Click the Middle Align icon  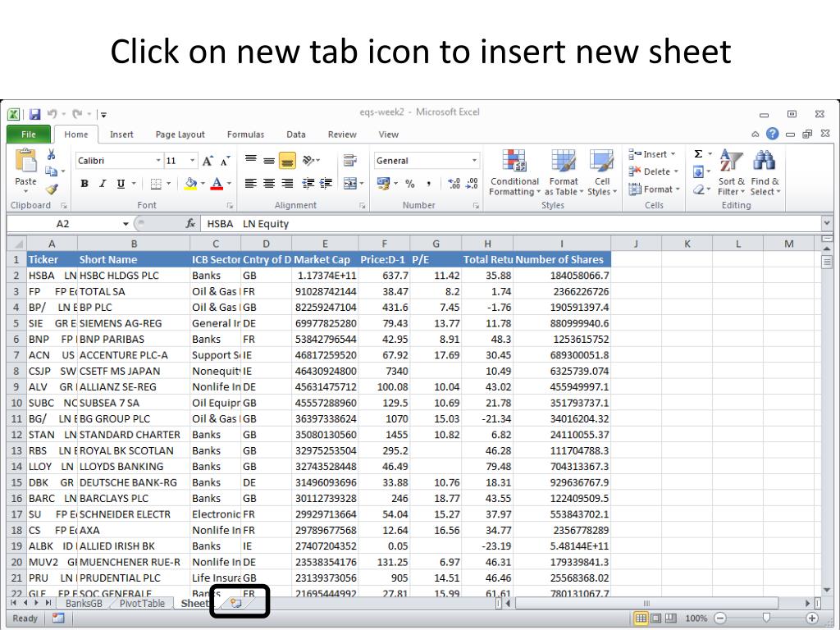click(x=269, y=160)
